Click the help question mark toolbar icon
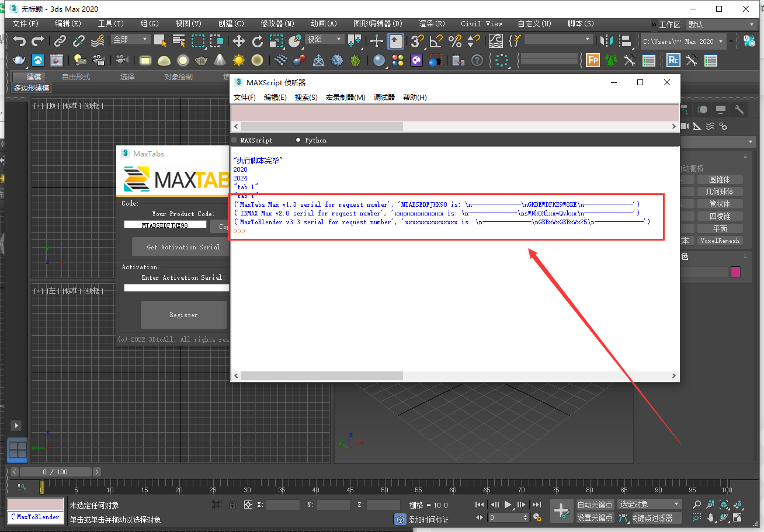 tap(477, 60)
